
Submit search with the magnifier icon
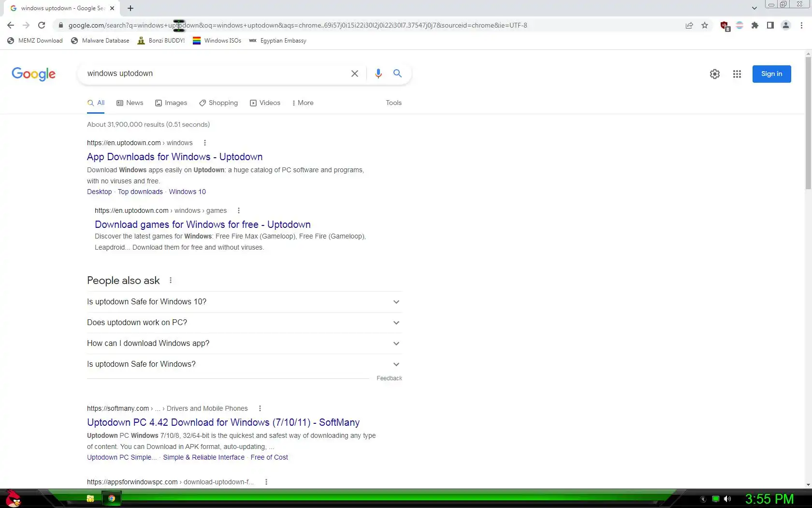[x=397, y=74]
